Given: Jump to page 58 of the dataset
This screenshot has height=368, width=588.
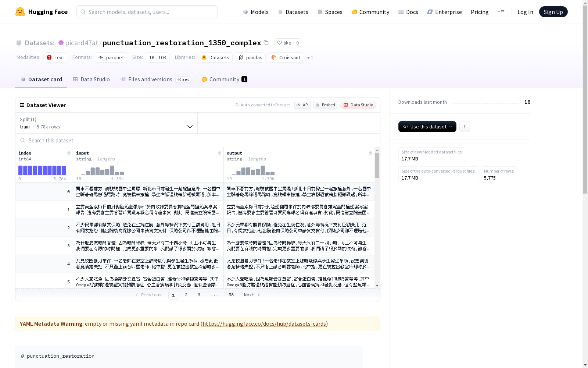Looking at the screenshot, I should coord(231,295).
